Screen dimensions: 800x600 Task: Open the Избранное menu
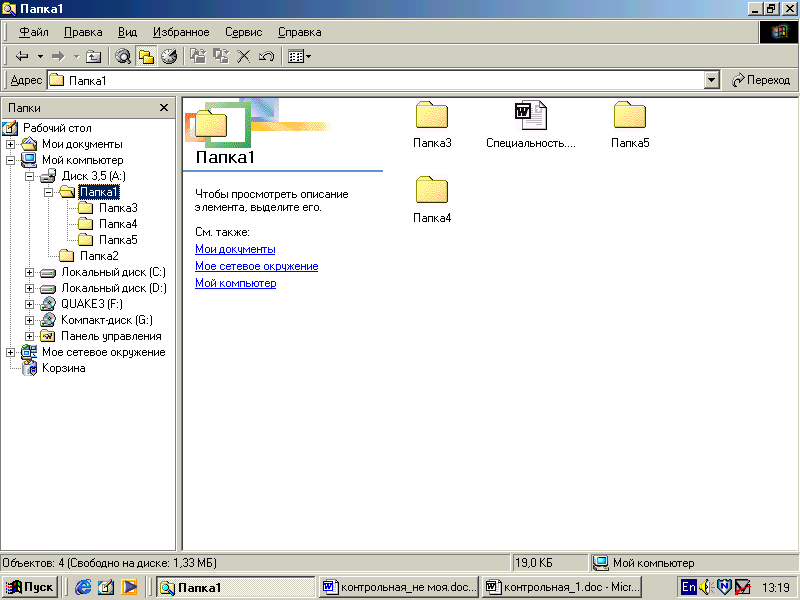point(181,32)
